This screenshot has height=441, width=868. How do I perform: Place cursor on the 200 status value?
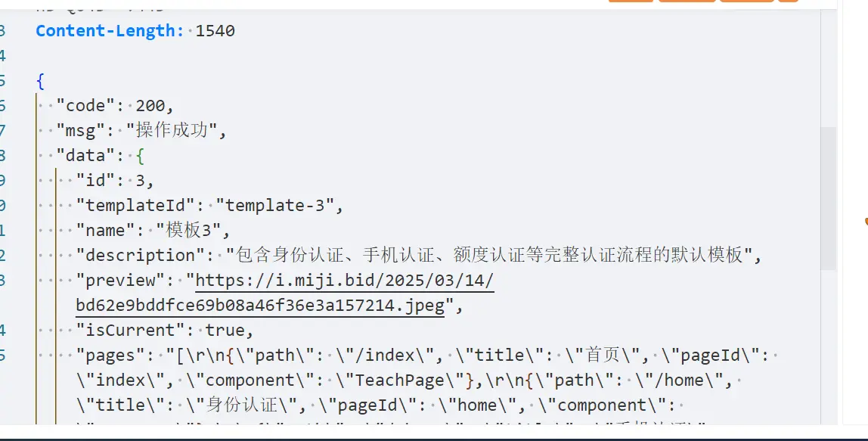[155, 106]
